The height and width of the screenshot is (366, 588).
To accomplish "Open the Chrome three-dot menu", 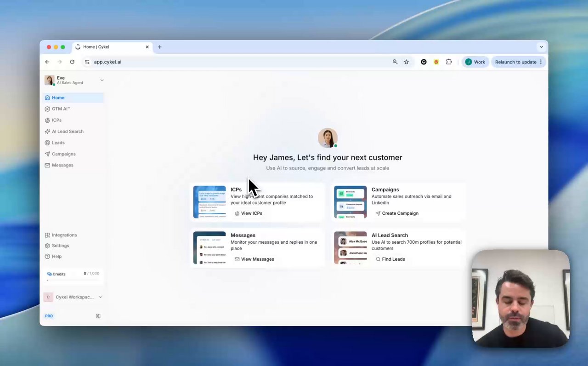I will [x=541, y=62].
